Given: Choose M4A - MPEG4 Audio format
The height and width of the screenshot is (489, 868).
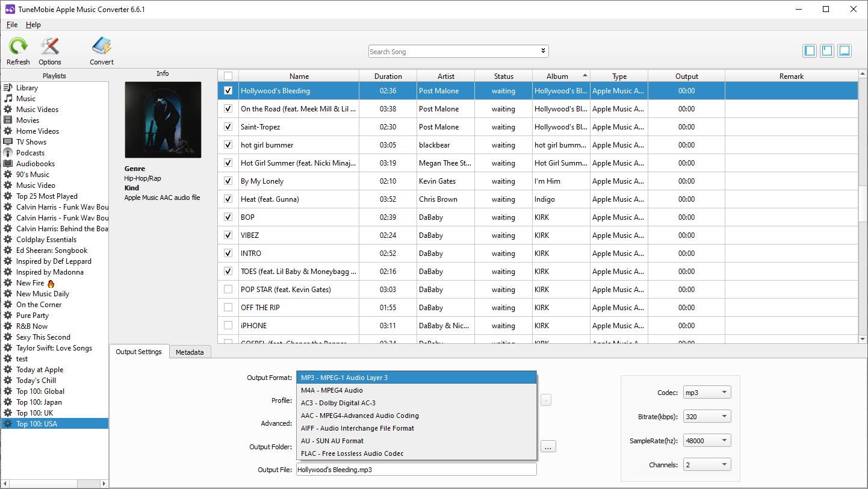Looking at the screenshot, I should click(416, 390).
